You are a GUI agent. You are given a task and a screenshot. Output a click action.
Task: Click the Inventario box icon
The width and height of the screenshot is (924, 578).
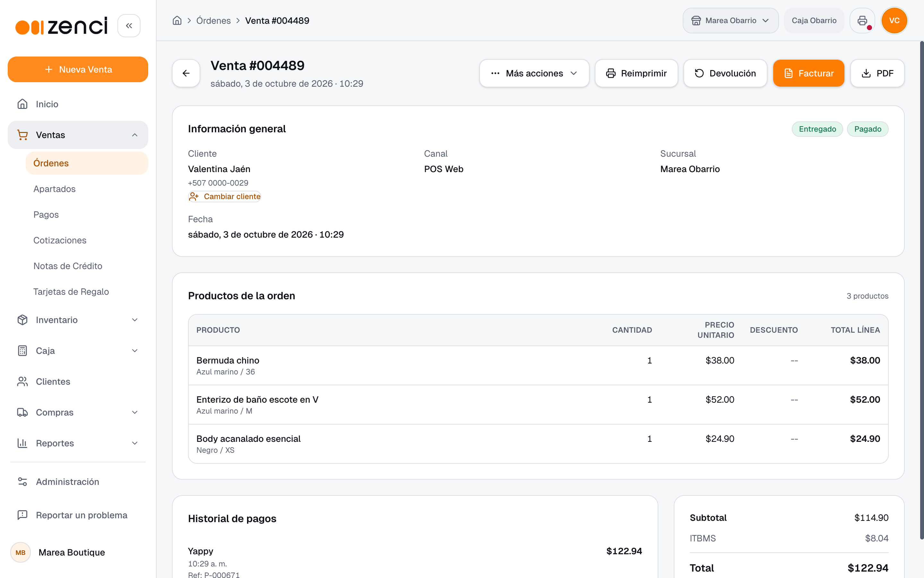coord(22,320)
